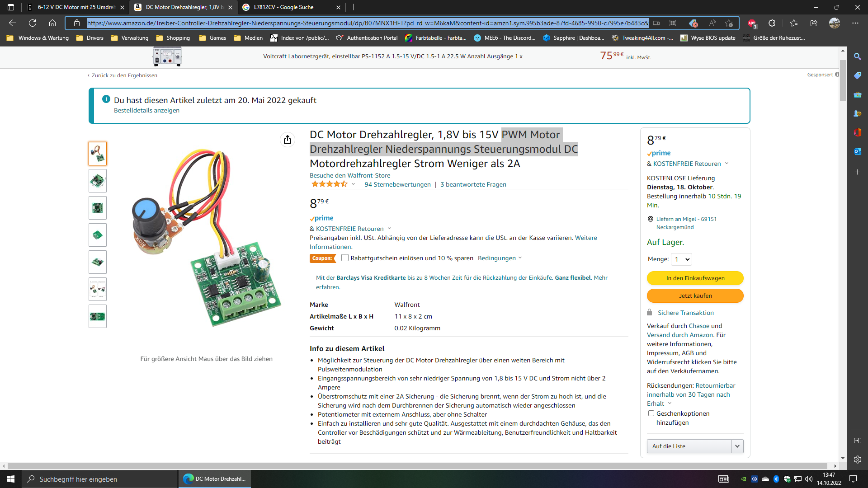Viewport: 868px width, 488px height.
Task: Go back using browser back arrow
Action: coord(13,23)
